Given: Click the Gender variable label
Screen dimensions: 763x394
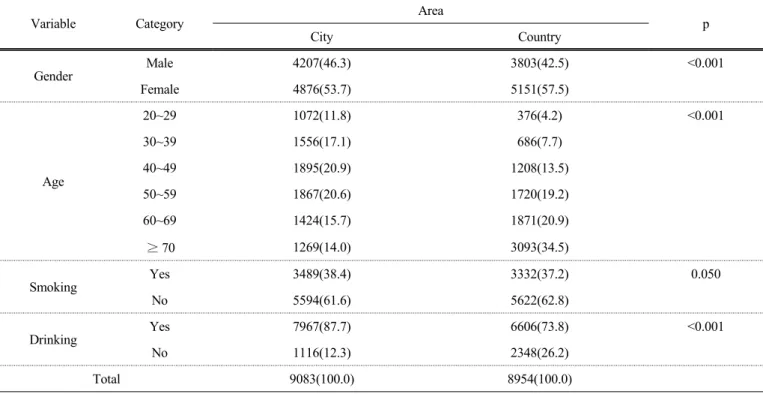Looking at the screenshot, I should coord(54,76).
